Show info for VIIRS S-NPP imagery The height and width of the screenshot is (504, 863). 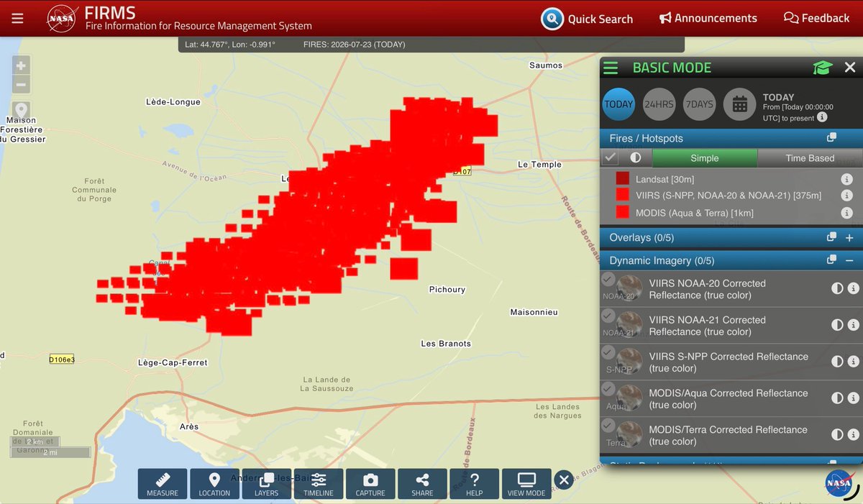854,362
